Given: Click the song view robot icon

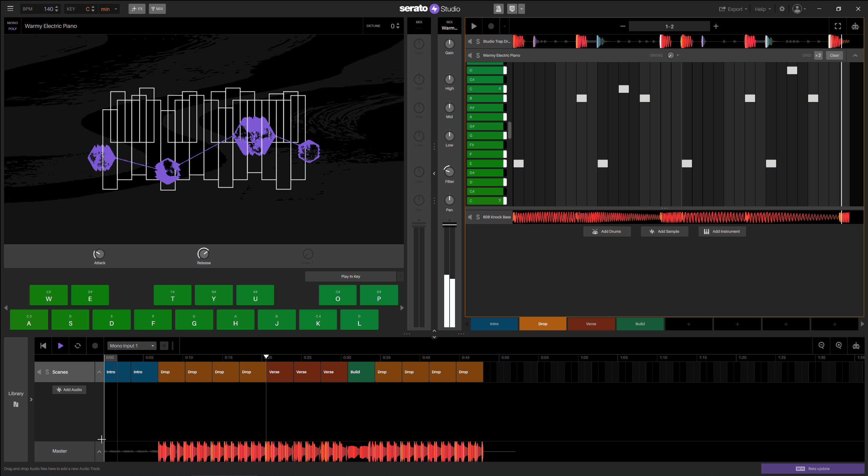Looking at the screenshot, I should (856, 346).
